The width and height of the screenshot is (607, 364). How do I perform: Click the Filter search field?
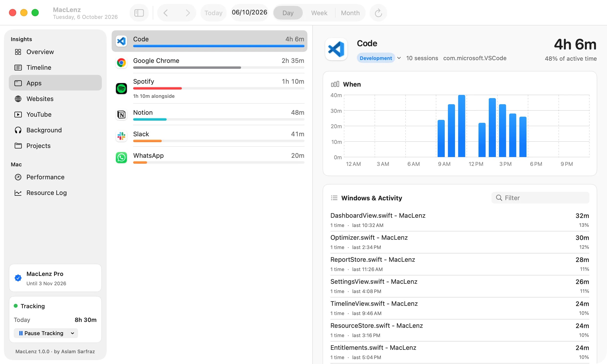point(540,198)
